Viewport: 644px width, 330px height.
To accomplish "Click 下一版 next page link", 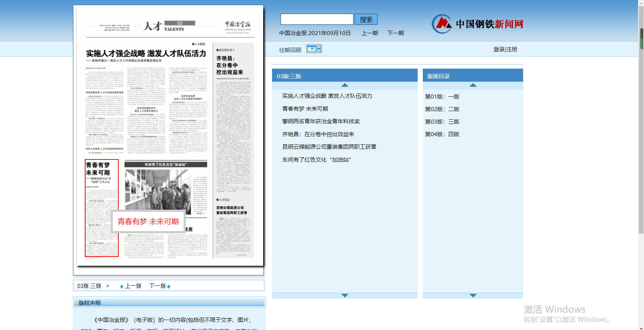I will pos(158,286).
